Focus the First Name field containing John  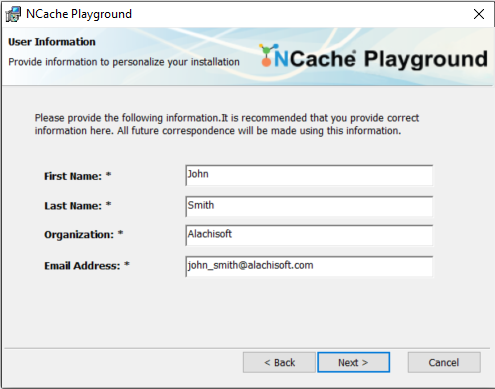point(309,175)
